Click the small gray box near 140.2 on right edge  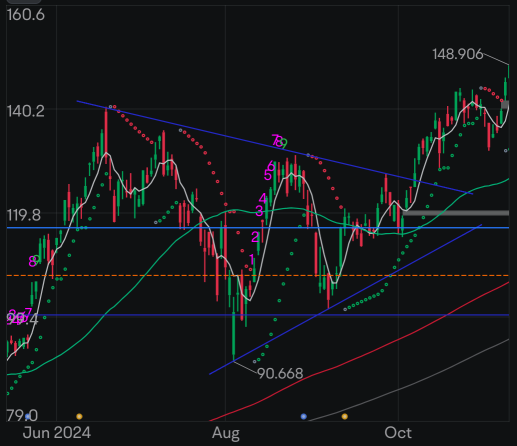(505, 104)
